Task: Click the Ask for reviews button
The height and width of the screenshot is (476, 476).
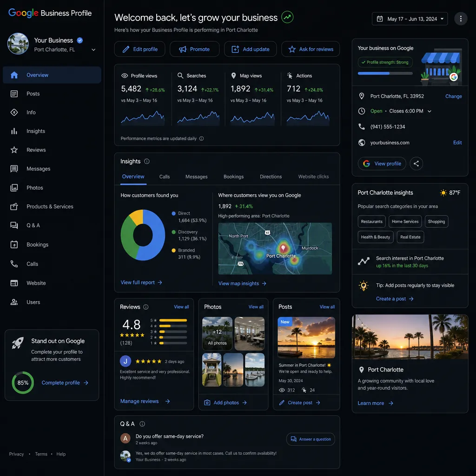Action: pos(311,49)
